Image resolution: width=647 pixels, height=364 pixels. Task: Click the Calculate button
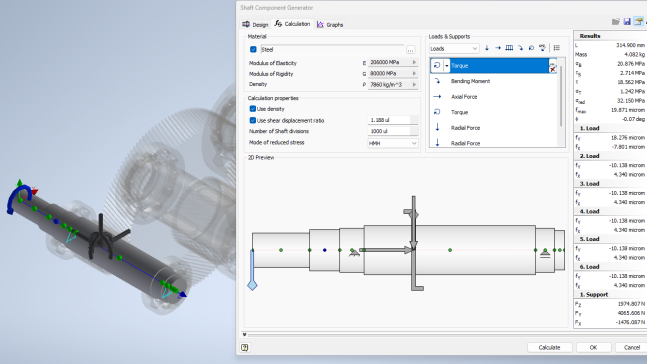tap(550, 347)
